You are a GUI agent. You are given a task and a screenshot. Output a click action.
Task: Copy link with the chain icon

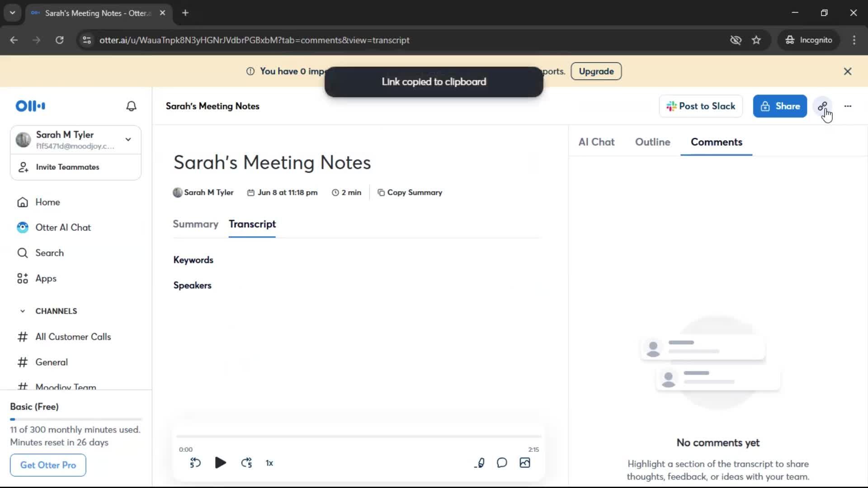(822, 106)
